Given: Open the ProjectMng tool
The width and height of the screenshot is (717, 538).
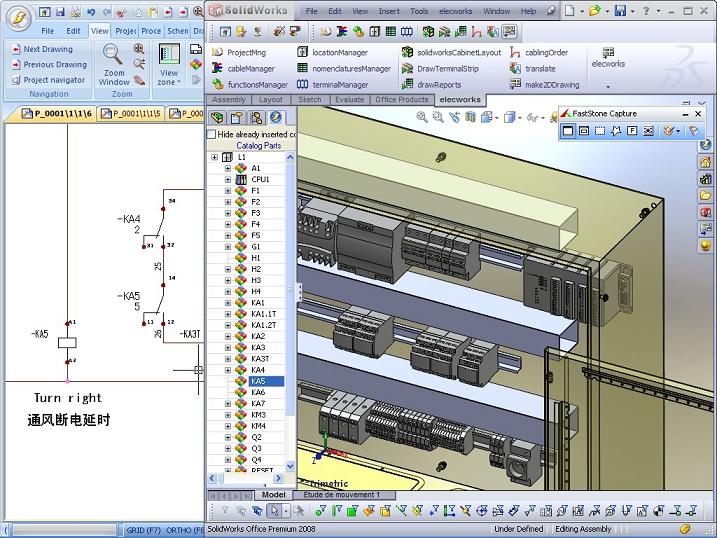Looking at the screenshot, I should point(239,53).
